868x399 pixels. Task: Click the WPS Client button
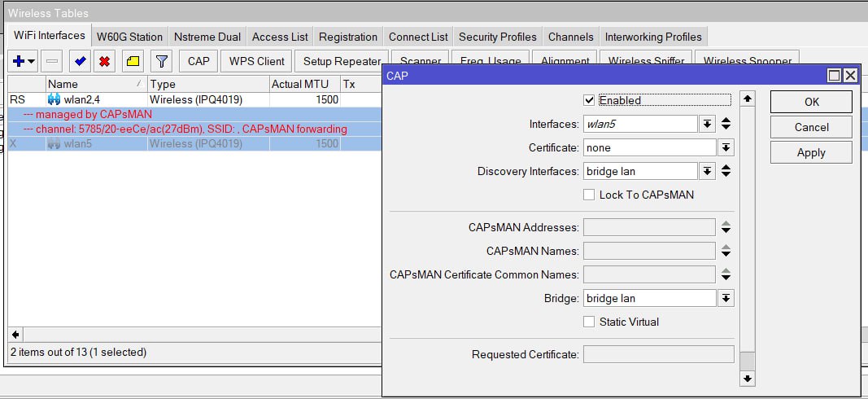click(257, 62)
